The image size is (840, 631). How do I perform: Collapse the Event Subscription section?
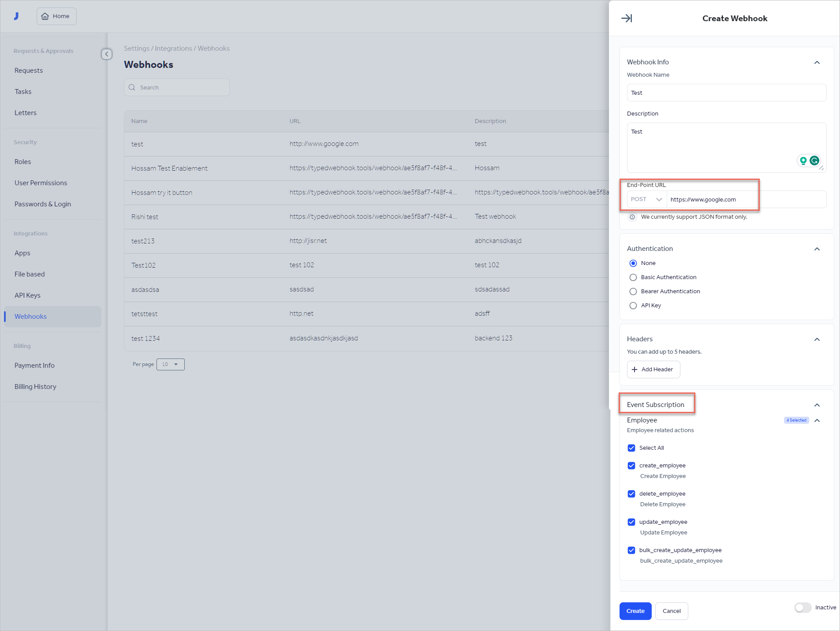817,405
